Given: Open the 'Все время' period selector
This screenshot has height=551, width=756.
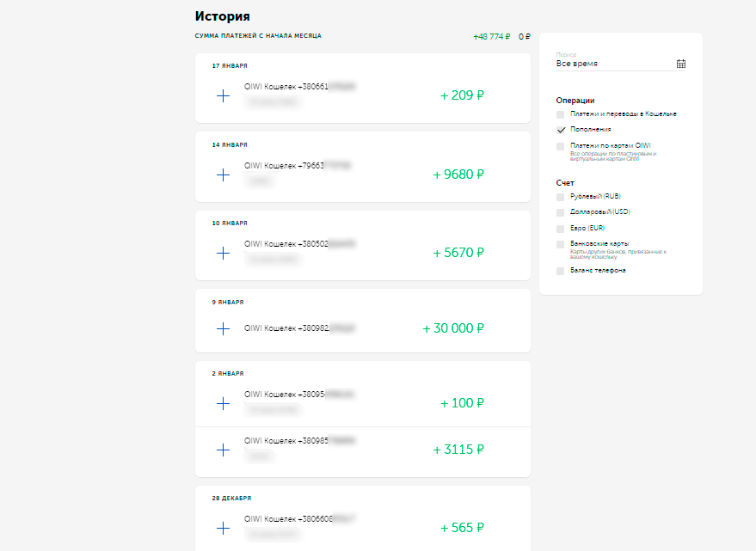Looking at the screenshot, I should pos(620,64).
